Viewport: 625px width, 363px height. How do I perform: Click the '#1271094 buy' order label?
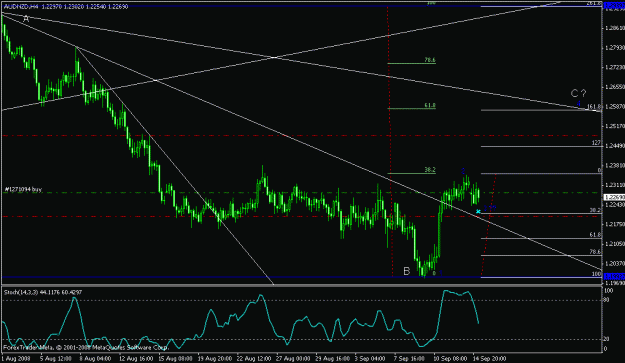tap(23, 189)
